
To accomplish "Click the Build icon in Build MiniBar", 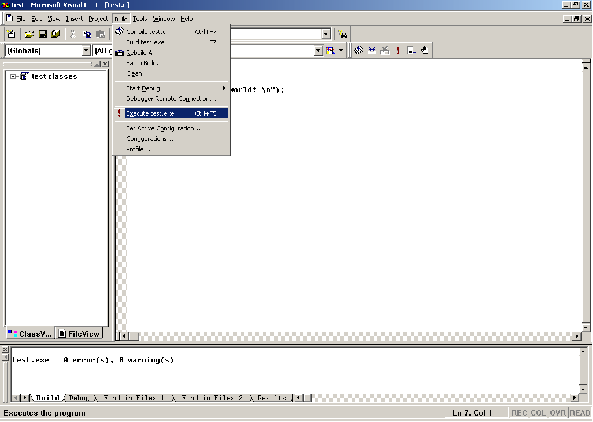I will pos(372,50).
